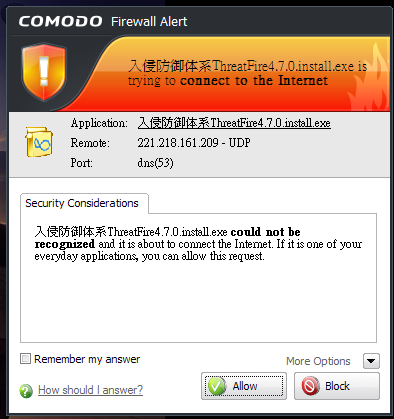Screen dimensions: 394x419
Task: Open the underlined ThreatFire install.exe application link
Action: coord(234,123)
